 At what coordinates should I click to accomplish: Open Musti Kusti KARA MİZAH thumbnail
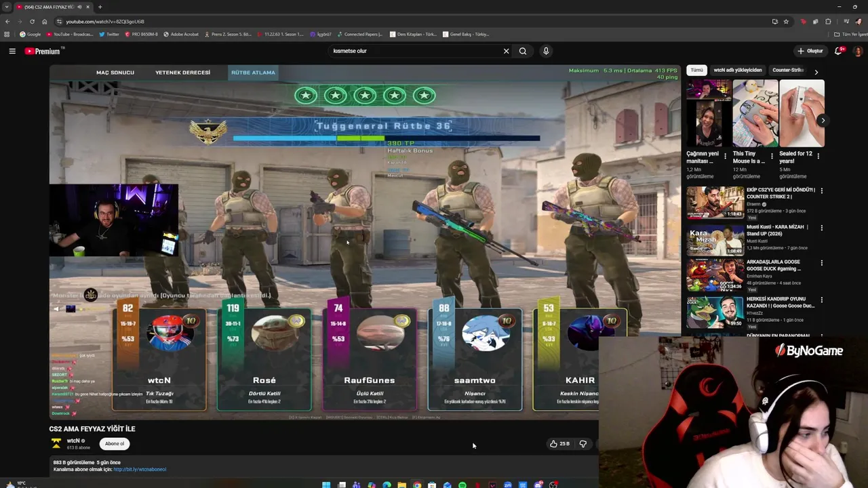(x=715, y=239)
